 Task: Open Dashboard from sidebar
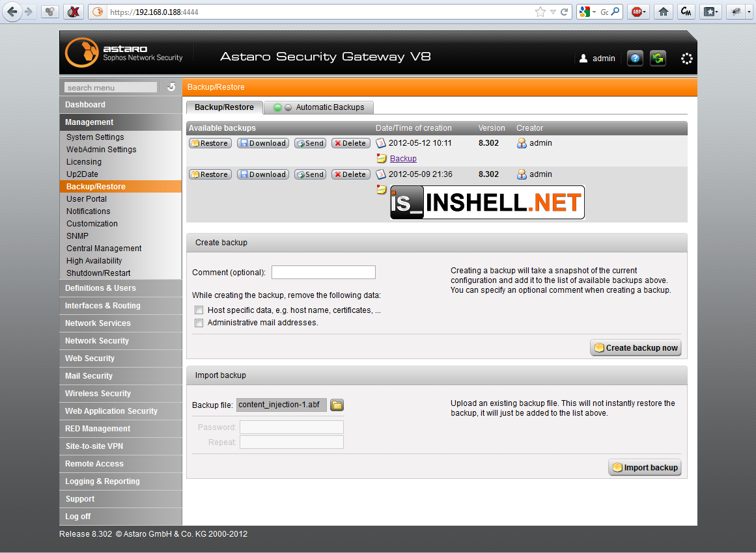tap(120, 105)
